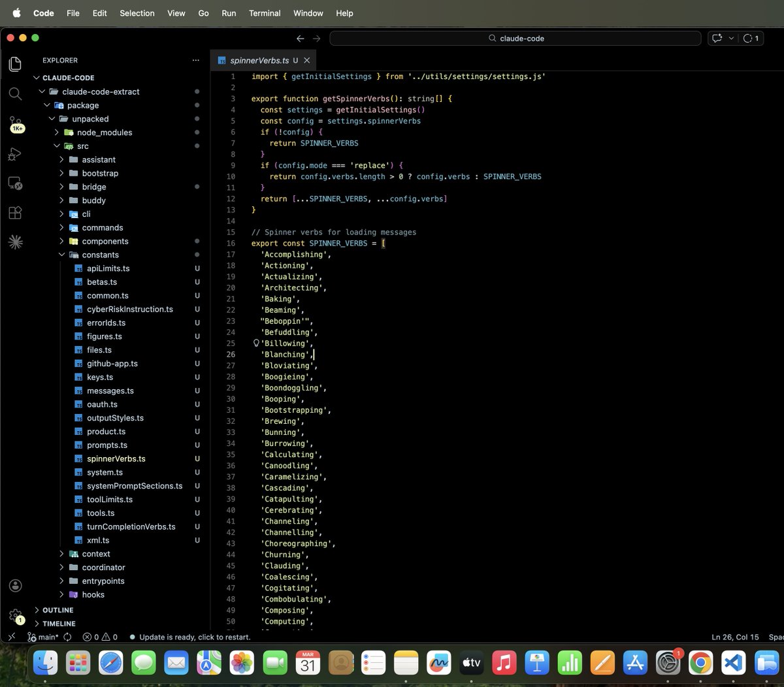Click the synchronize changes icon in status bar
The height and width of the screenshot is (687, 784).
click(67, 637)
